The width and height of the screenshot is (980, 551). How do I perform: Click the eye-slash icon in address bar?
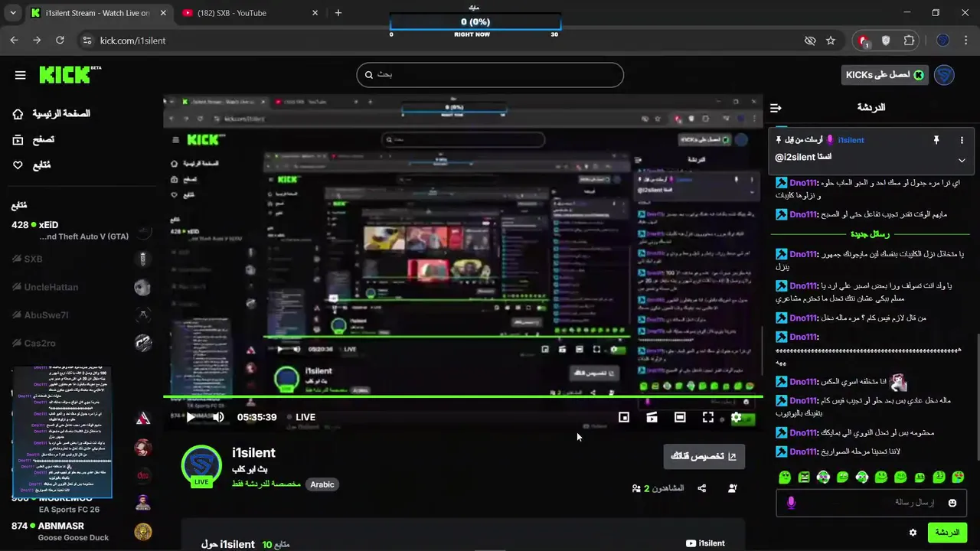(810, 41)
